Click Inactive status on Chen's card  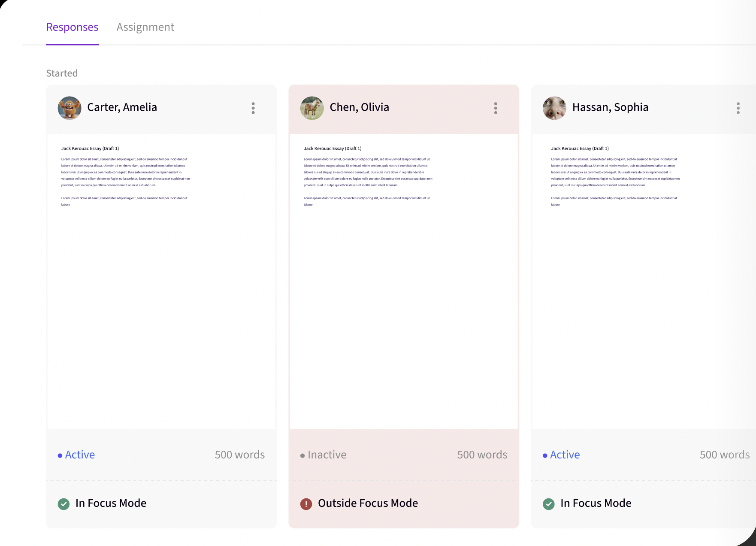327,455
